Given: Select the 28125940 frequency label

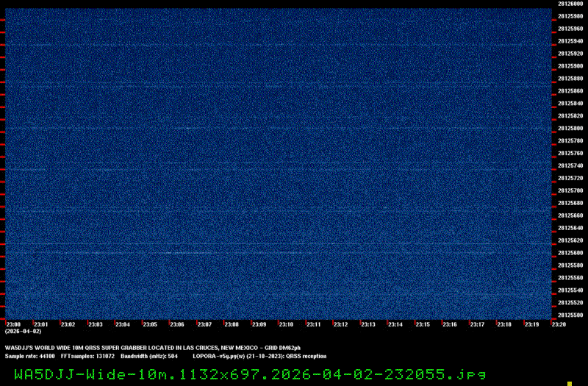Looking at the screenshot, I should [x=570, y=41].
